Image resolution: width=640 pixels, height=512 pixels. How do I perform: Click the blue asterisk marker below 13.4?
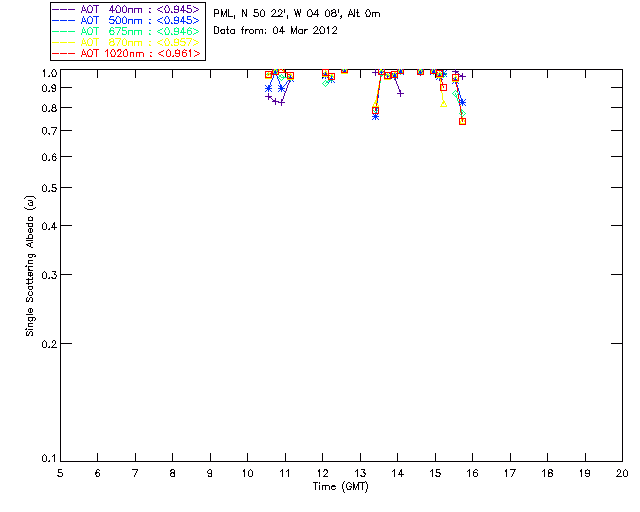[x=375, y=116]
